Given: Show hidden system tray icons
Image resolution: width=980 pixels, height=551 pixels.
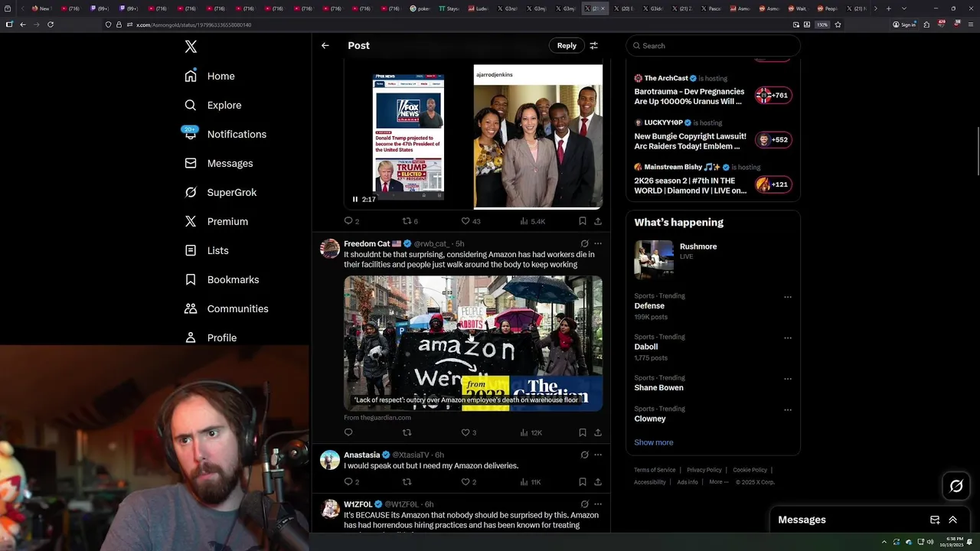Looking at the screenshot, I should point(885,542).
